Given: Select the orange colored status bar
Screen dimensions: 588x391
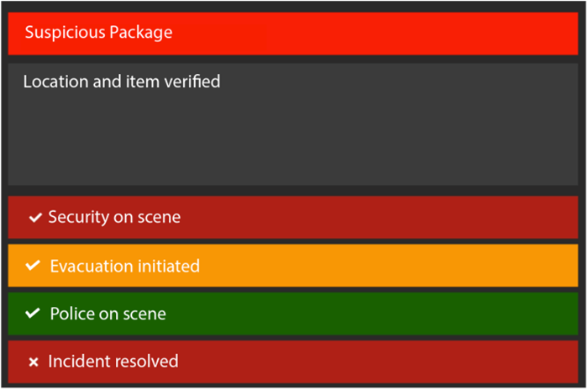Looking at the screenshot, I should (x=293, y=266).
